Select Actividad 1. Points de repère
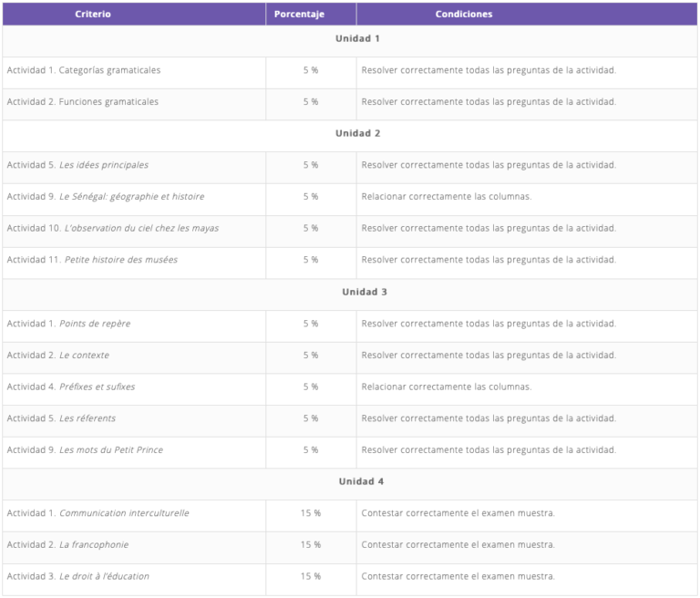700x598 pixels. (68, 325)
